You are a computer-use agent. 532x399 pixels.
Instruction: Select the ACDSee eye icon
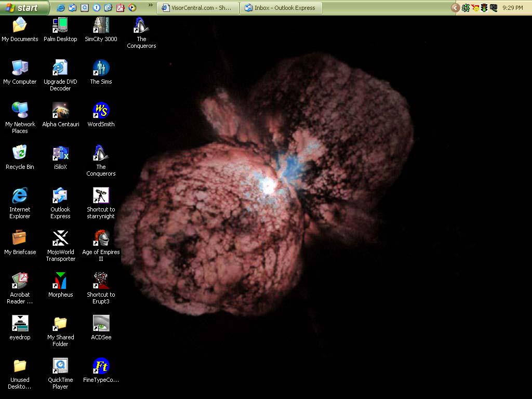[x=101, y=324]
